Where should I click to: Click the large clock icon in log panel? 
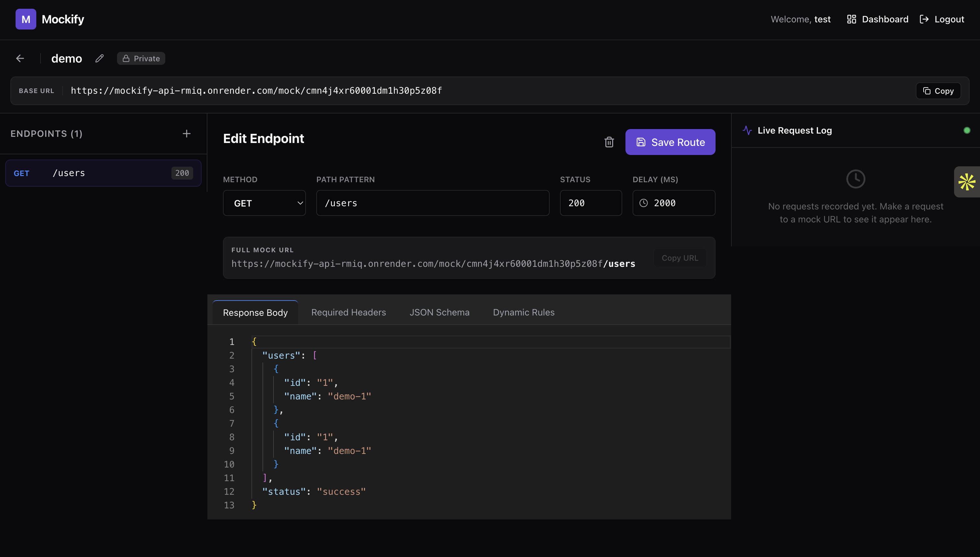click(x=855, y=179)
